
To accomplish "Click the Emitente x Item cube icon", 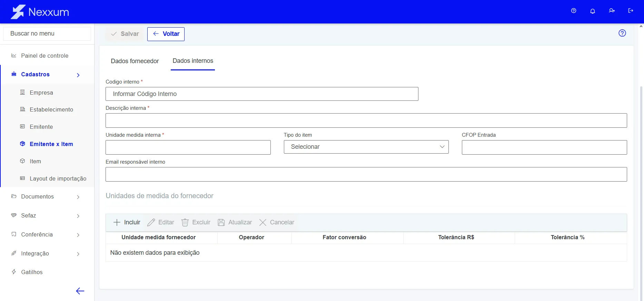I will click(22, 144).
